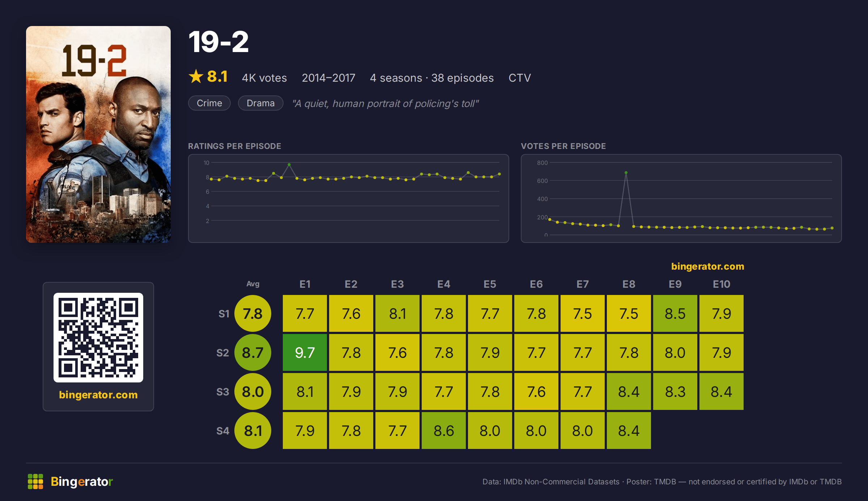This screenshot has height=501, width=868.
Task: Click the gold star rating icon
Action: tap(196, 77)
